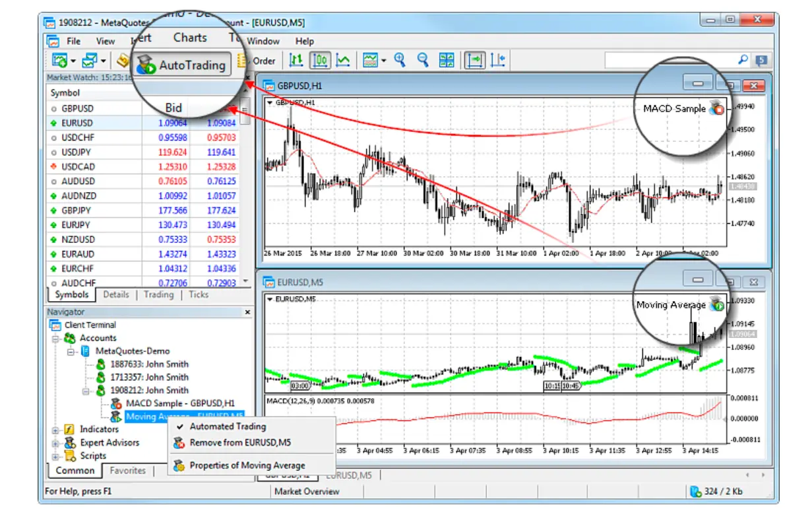
Task: Toggle Automated Trading in the context menu
Action: click(228, 427)
